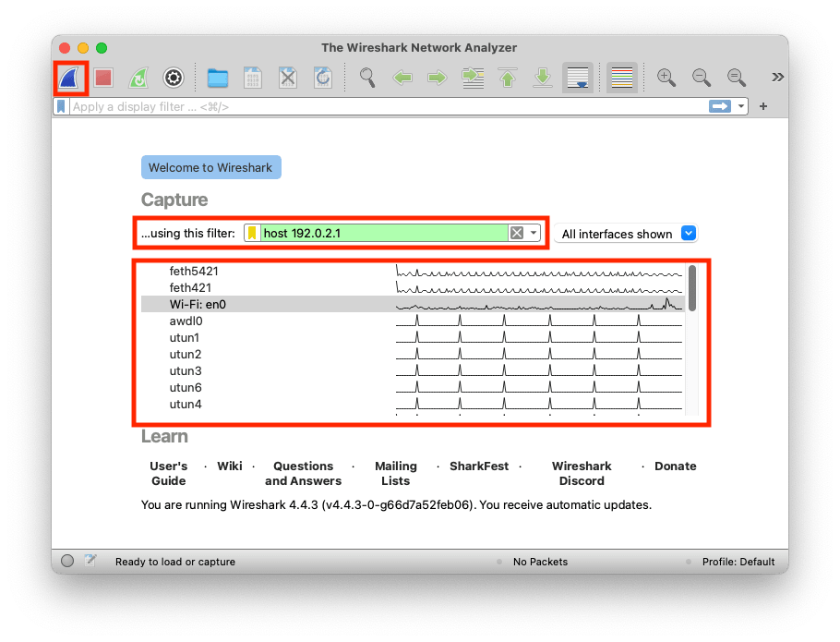Open capture filter bookmark (yellow icon)
The image size is (840, 642).
click(252, 233)
